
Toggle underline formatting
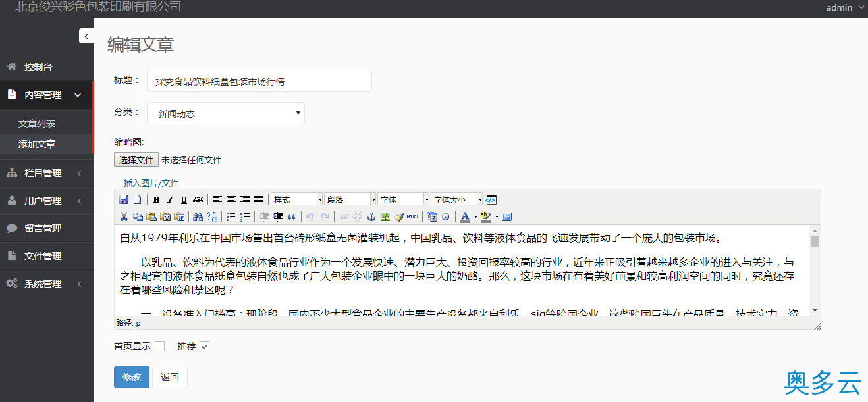pos(184,199)
